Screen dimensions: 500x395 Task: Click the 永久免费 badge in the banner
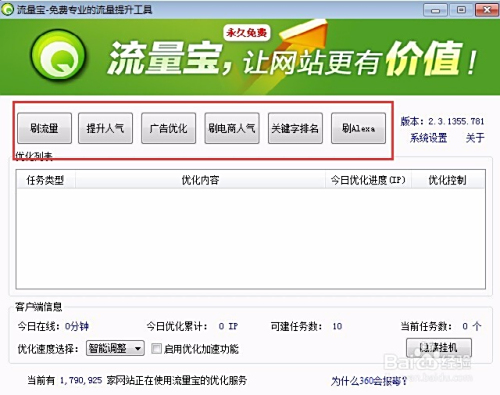247,32
